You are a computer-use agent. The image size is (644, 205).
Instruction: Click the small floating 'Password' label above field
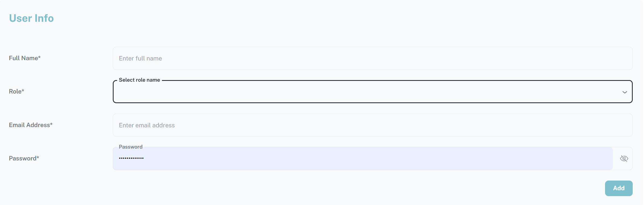pos(131,147)
